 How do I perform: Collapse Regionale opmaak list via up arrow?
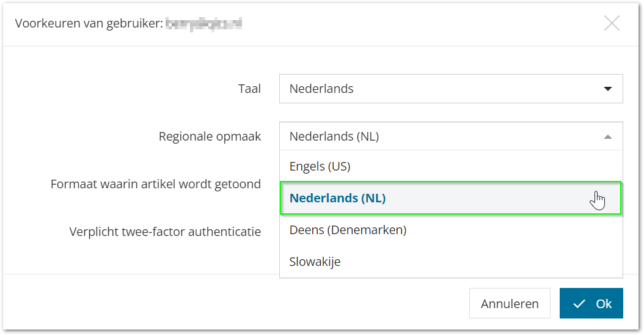[608, 136]
